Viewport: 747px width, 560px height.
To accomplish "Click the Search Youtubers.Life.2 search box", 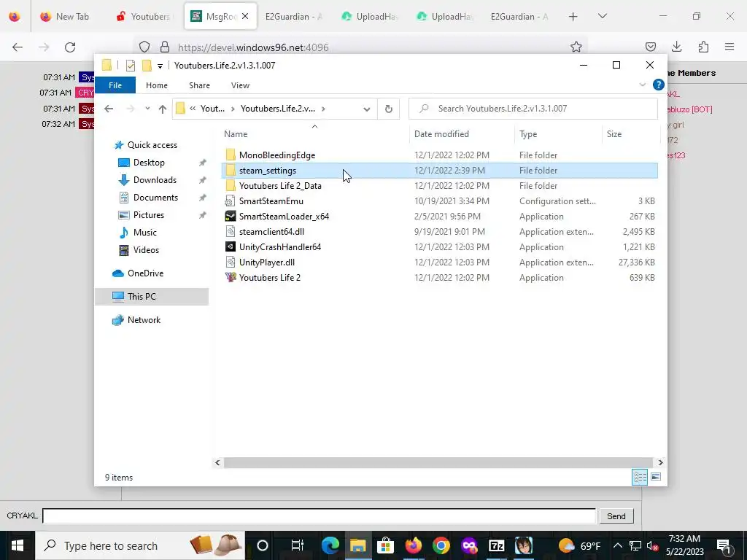I will 533,109.
